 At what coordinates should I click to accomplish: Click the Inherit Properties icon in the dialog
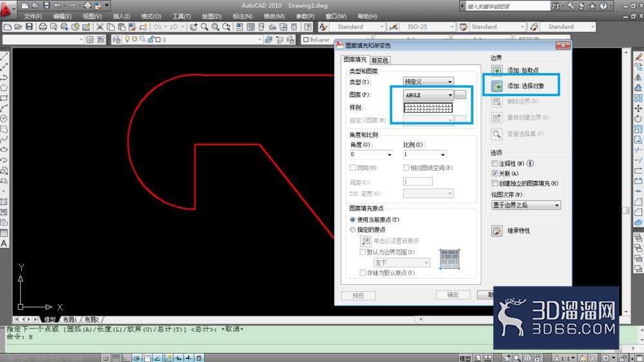click(497, 231)
